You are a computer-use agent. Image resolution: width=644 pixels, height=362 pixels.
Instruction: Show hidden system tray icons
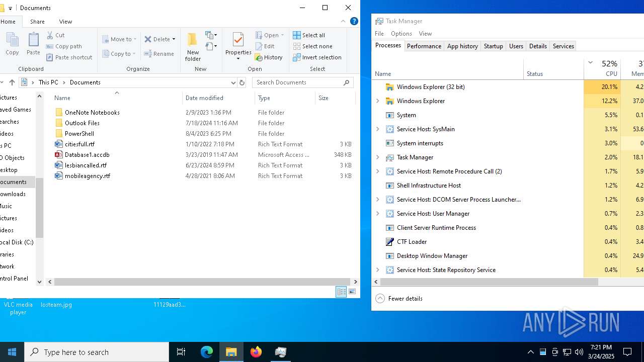tap(531, 352)
